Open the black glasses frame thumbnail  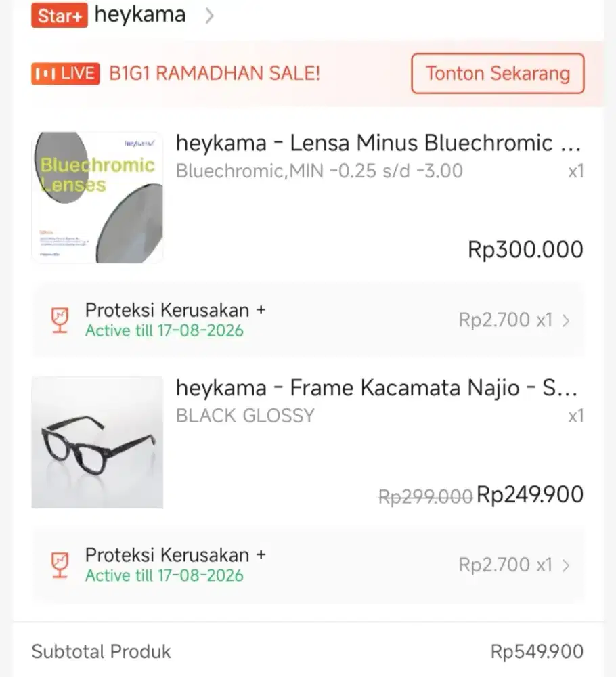(x=97, y=442)
